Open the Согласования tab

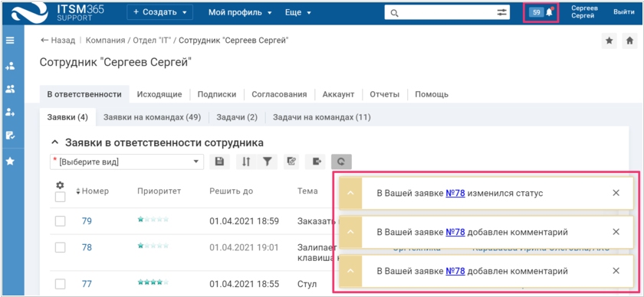tap(279, 94)
